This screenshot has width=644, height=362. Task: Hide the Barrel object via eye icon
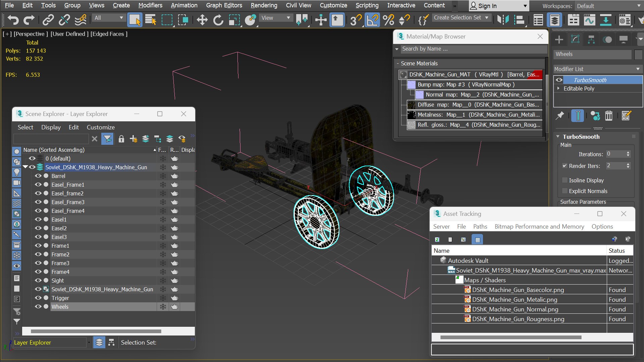[x=38, y=176]
